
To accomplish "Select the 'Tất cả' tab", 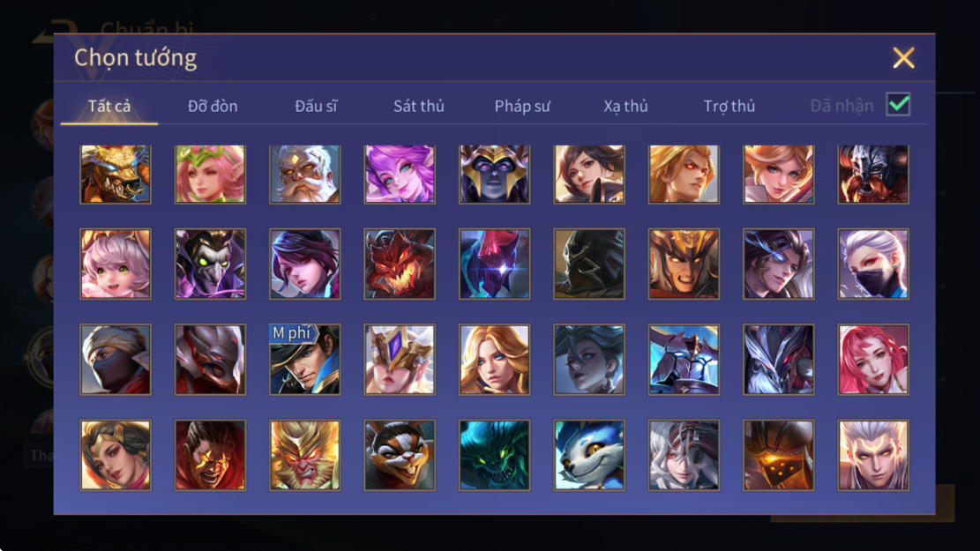I will [109, 106].
